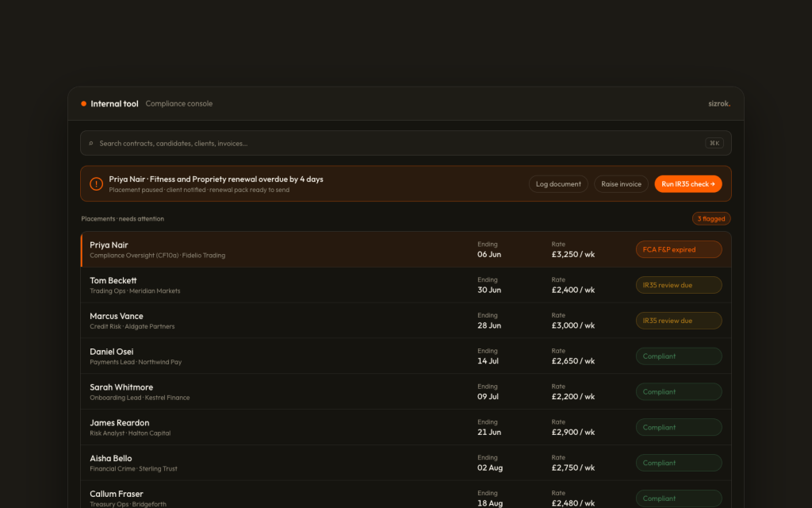The width and height of the screenshot is (812, 508).
Task: Run the IR35 check
Action: point(688,184)
